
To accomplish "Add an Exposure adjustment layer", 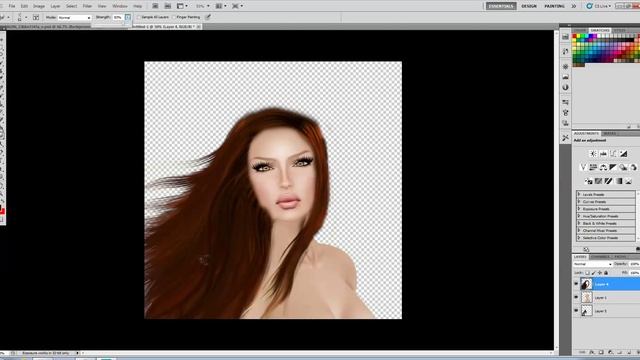I will pyautogui.click(x=624, y=154).
